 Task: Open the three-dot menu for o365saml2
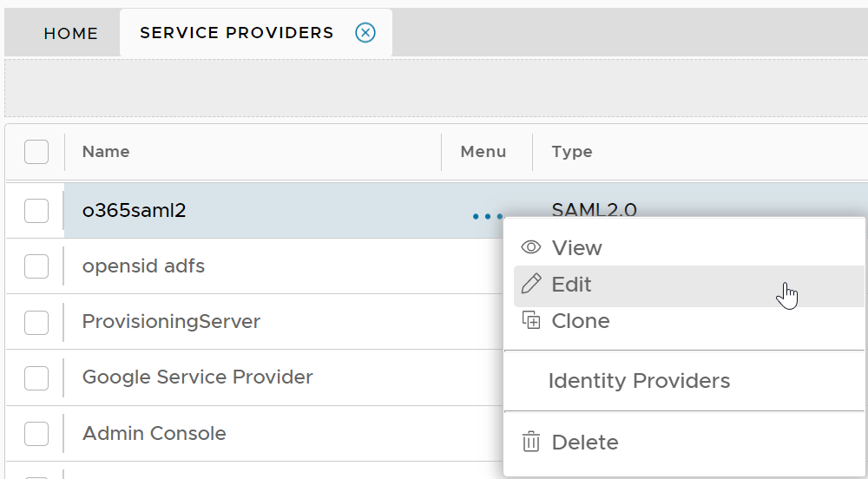click(x=487, y=215)
